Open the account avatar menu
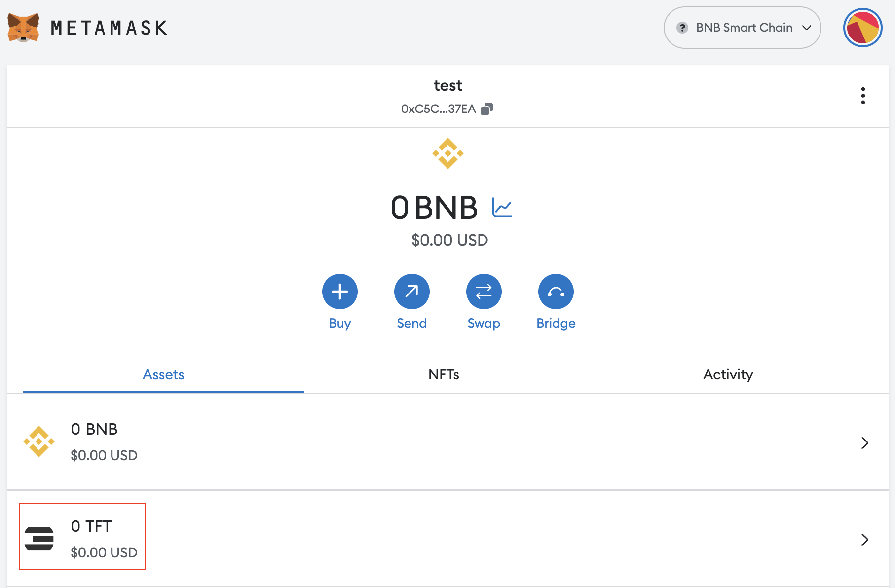The height and width of the screenshot is (588, 895). click(x=862, y=28)
